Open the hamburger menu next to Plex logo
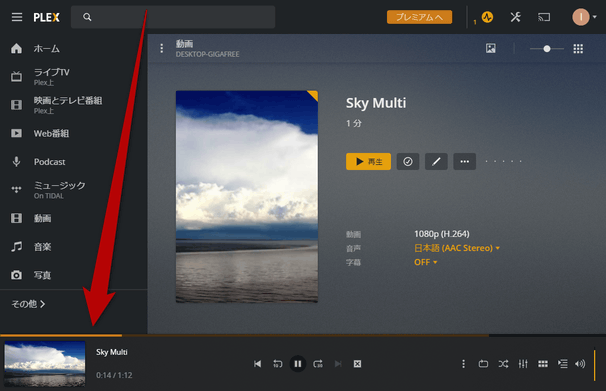The image size is (606, 391). [17, 17]
